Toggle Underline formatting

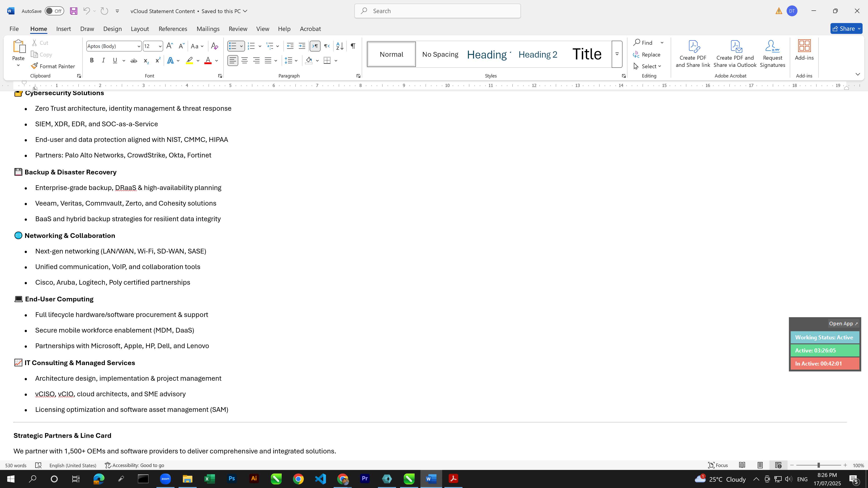[115, 61]
